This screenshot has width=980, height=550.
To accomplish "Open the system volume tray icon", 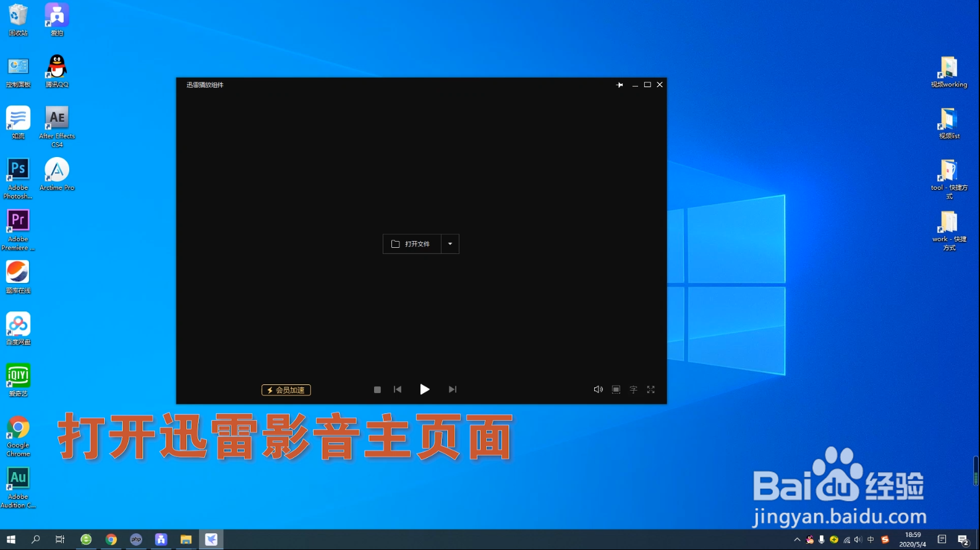I will click(x=858, y=539).
